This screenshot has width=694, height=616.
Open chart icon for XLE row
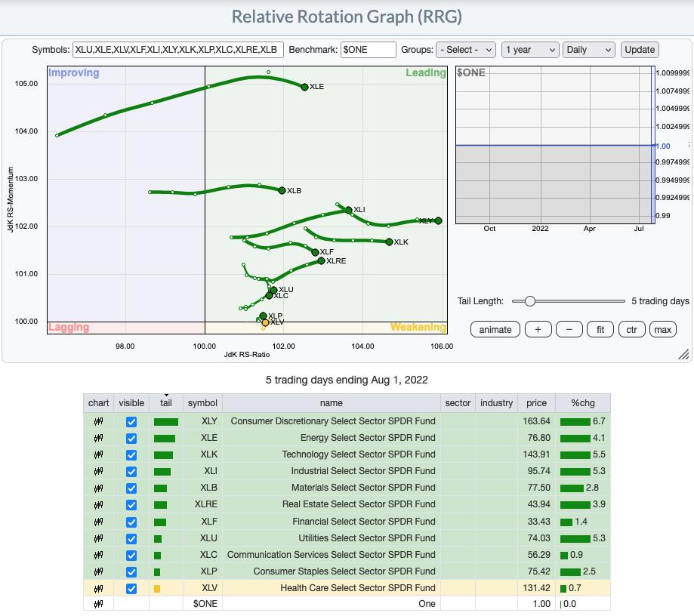98,438
